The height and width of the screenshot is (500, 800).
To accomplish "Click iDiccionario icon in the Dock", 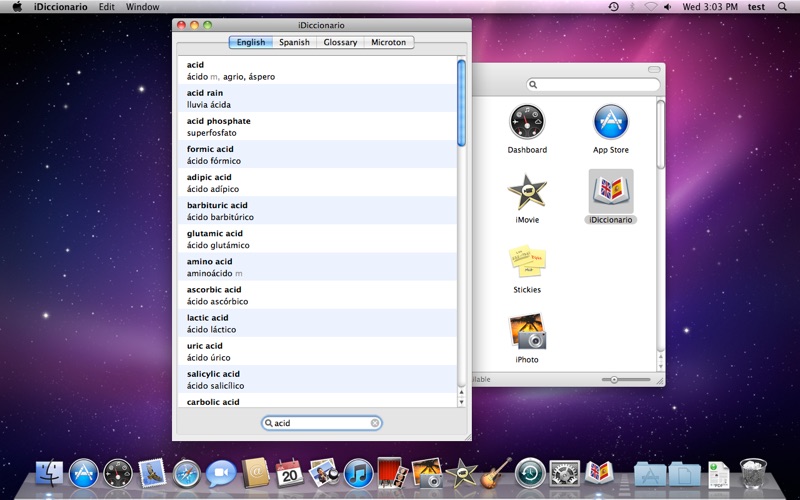I will [x=599, y=473].
